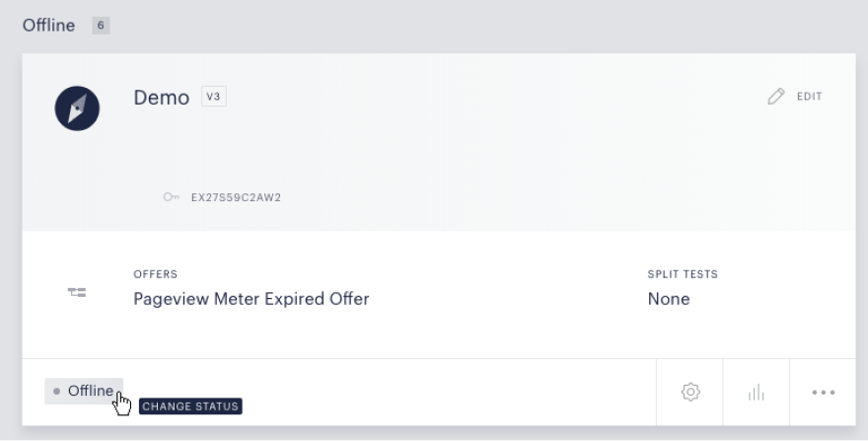Click the None split tests value
The width and height of the screenshot is (868, 441).
(669, 299)
